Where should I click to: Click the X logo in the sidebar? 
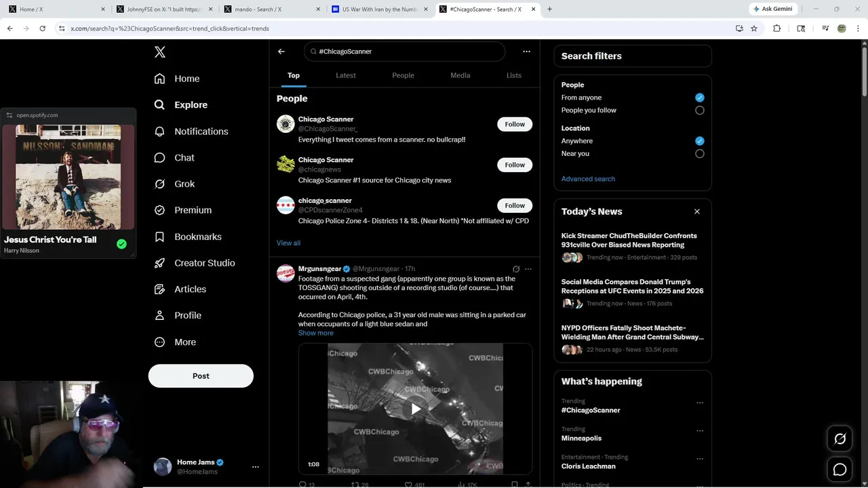point(160,52)
